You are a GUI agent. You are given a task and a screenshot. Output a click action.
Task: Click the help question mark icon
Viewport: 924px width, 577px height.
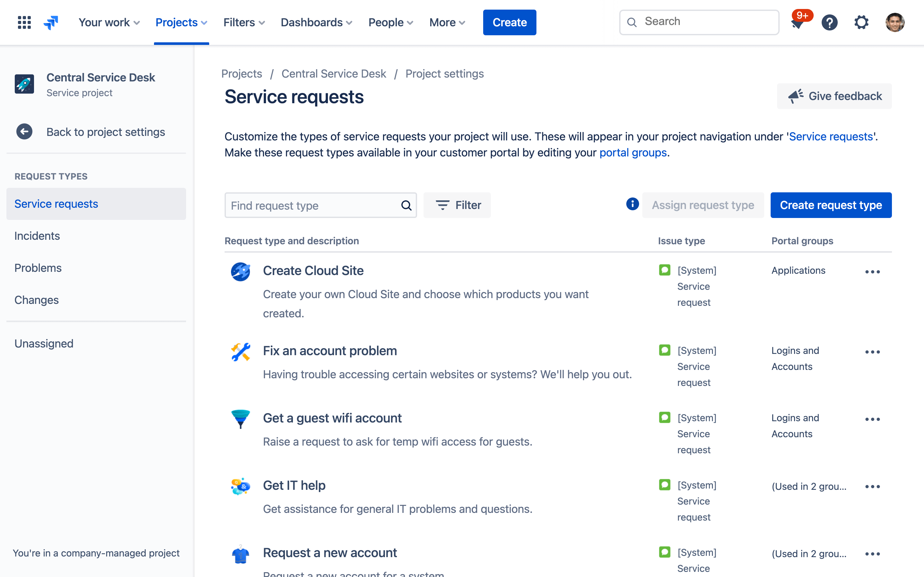click(830, 21)
